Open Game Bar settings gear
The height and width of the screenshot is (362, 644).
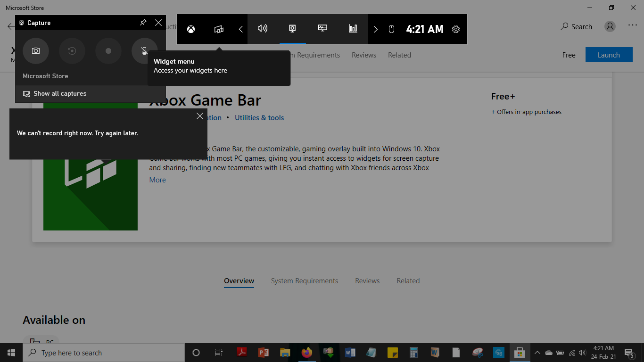[x=456, y=29]
